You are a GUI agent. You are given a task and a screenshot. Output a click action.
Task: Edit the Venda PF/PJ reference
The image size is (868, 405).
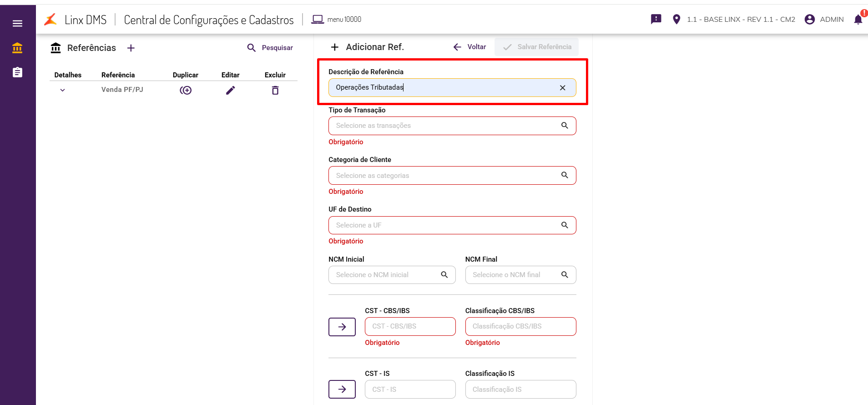point(231,90)
